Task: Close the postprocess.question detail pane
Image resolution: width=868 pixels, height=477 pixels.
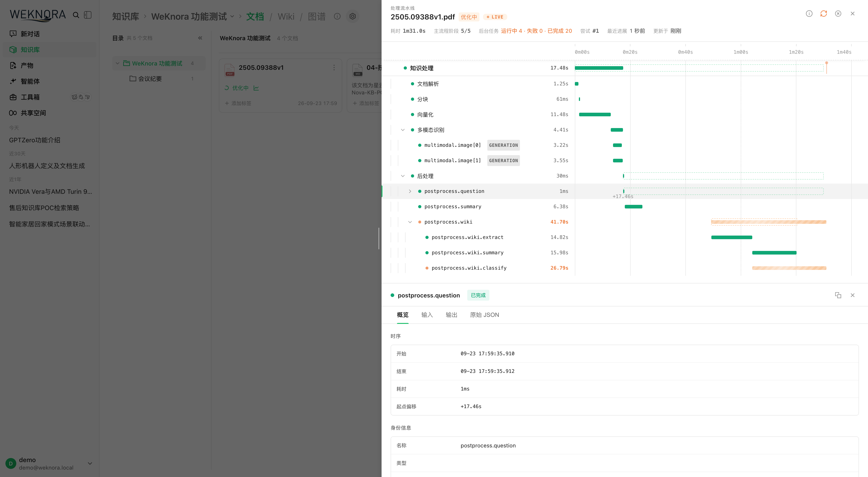Action: (852, 295)
